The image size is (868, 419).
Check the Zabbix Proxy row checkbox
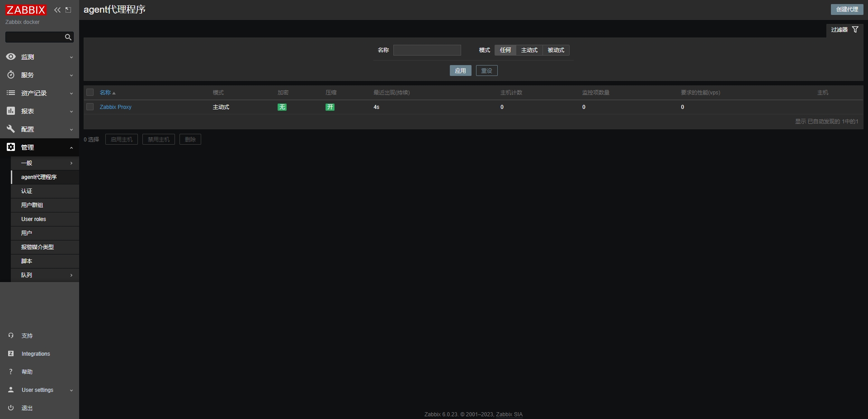point(90,107)
